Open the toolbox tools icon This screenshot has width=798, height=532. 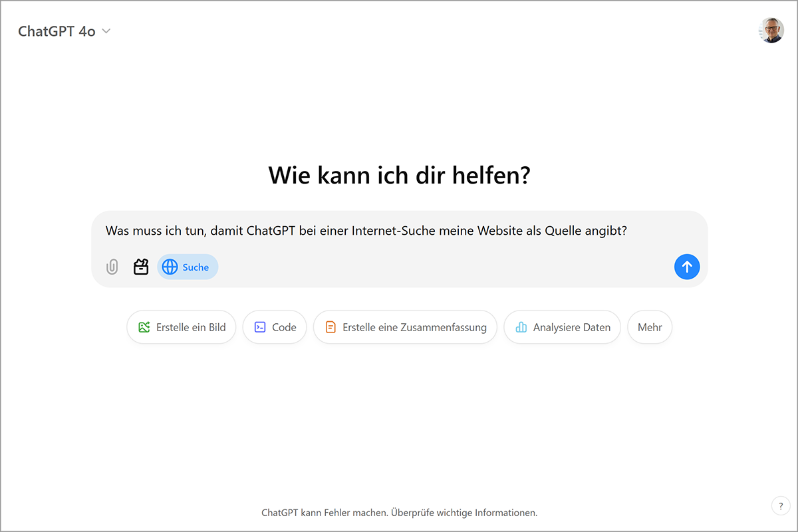coord(141,267)
